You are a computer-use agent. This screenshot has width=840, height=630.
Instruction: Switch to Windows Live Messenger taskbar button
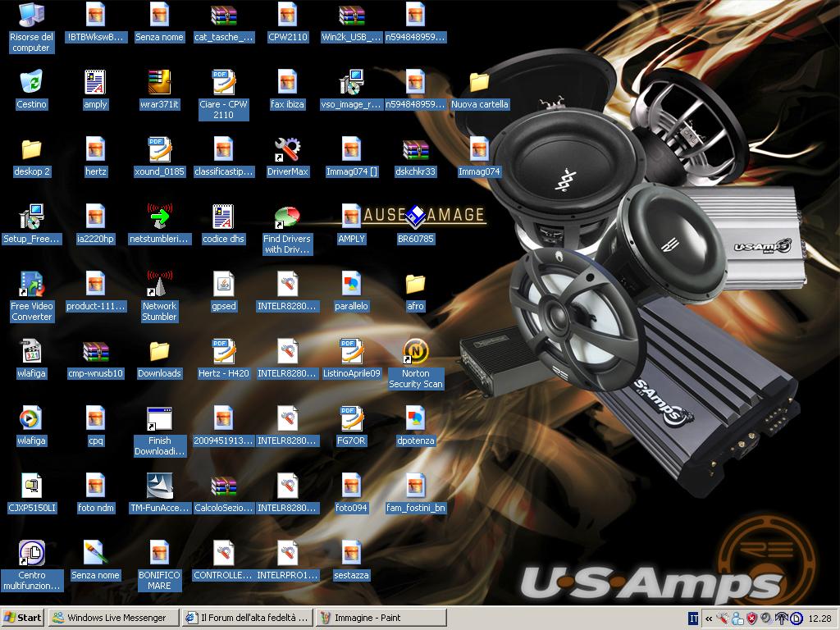point(113,618)
